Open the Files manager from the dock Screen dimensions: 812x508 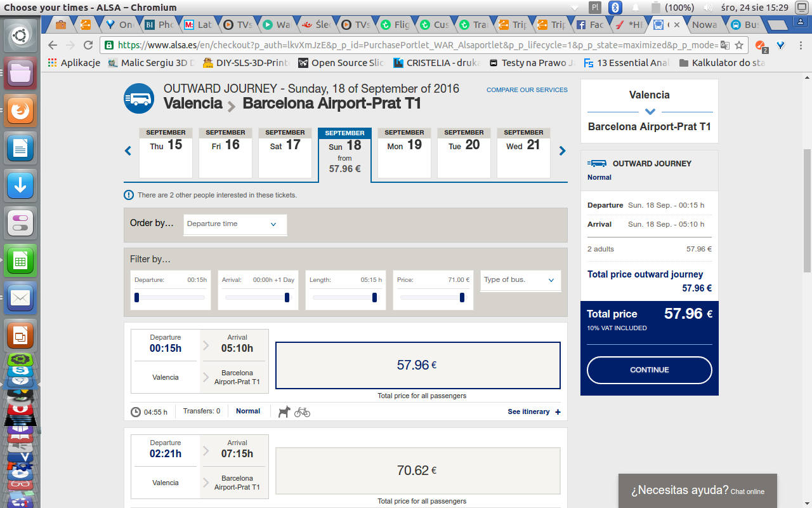click(20, 72)
